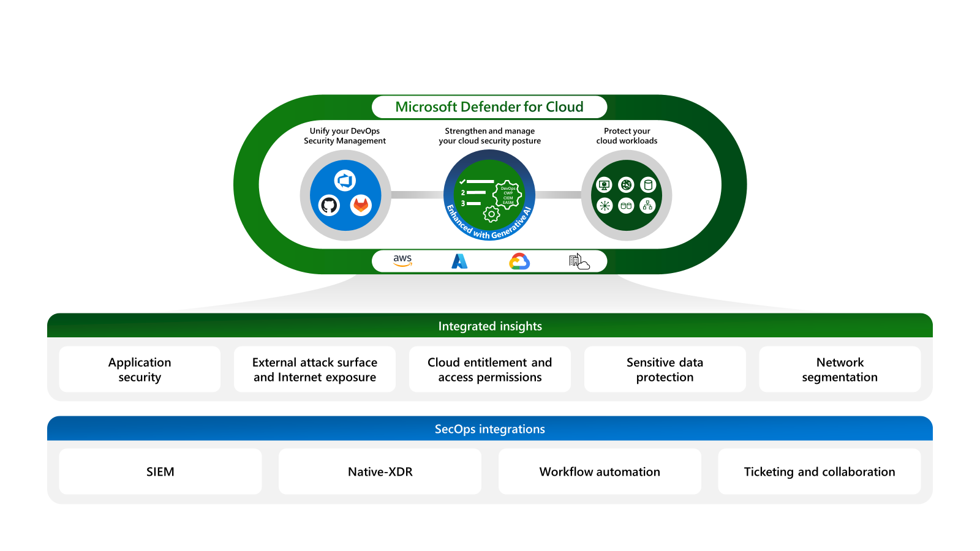
Task: Select the Microsoft Defender for Cloud title
Action: (x=489, y=106)
